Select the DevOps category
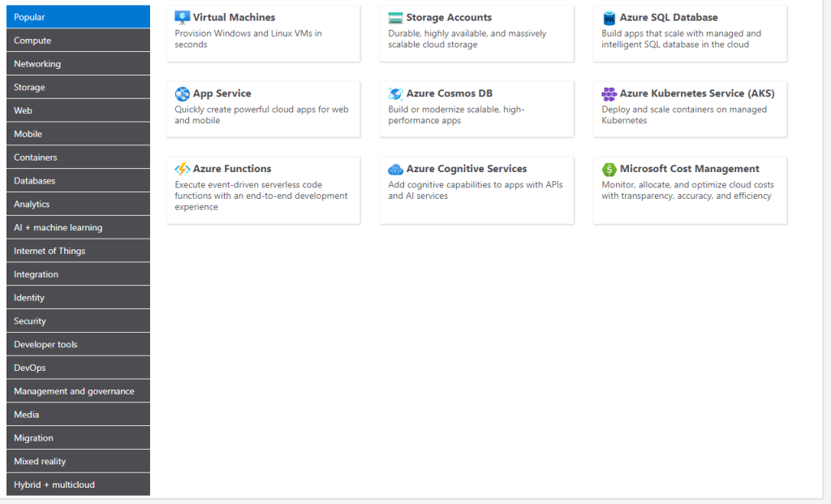 point(79,368)
